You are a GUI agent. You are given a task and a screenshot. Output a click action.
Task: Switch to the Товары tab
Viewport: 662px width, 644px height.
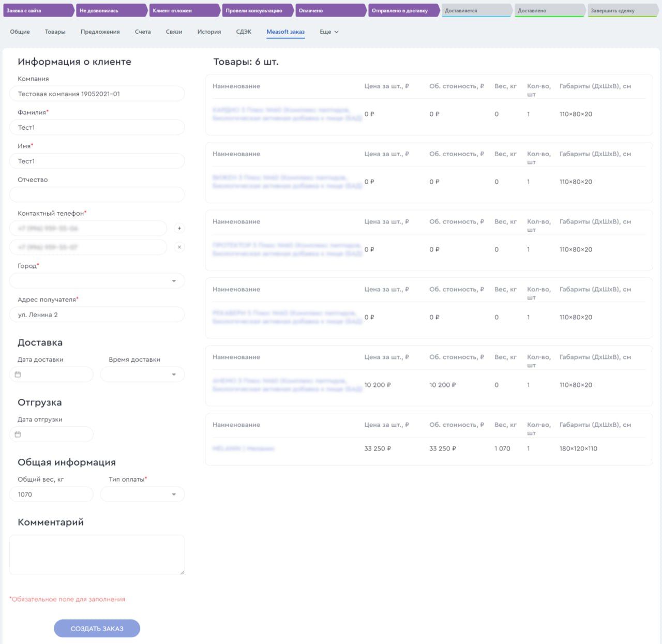point(55,32)
